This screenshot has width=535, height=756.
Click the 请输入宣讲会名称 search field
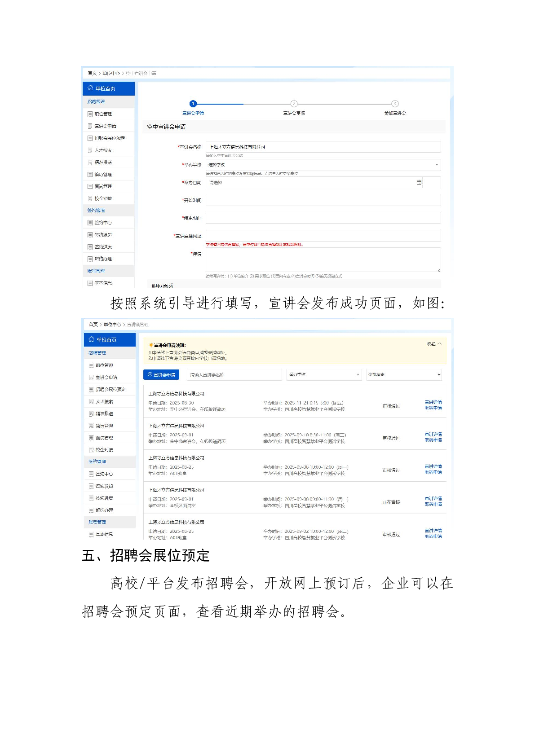tap(234, 374)
